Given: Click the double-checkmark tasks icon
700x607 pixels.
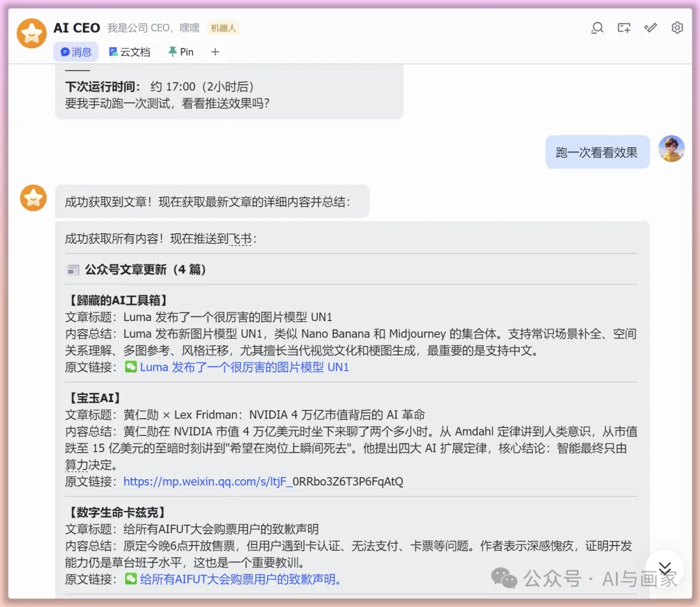Looking at the screenshot, I should click(651, 28).
